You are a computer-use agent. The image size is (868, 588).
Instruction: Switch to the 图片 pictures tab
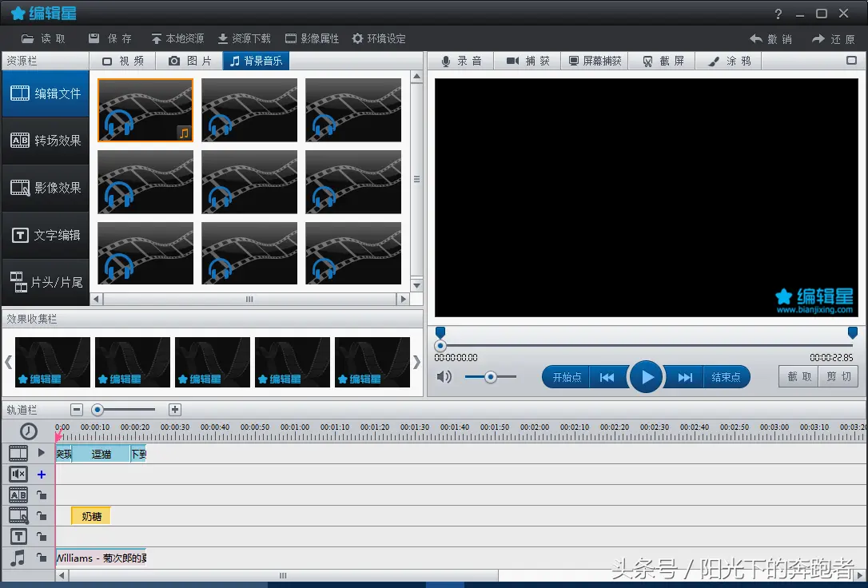pyautogui.click(x=189, y=61)
